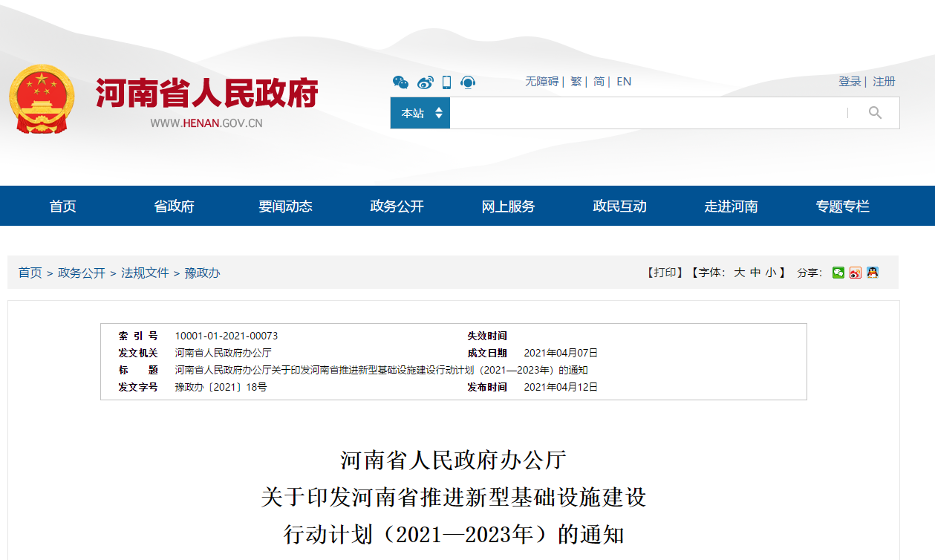Click the mobile phone icon
Image resolution: width=935 pixels, height=560 pixels.
pyautogui.click(x=446, y=82)
